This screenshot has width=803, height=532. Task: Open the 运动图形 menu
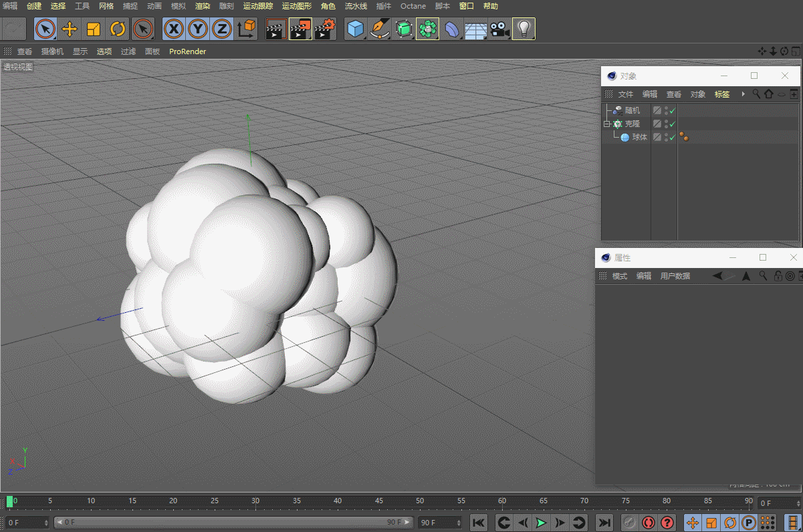[x=297, y=6]
